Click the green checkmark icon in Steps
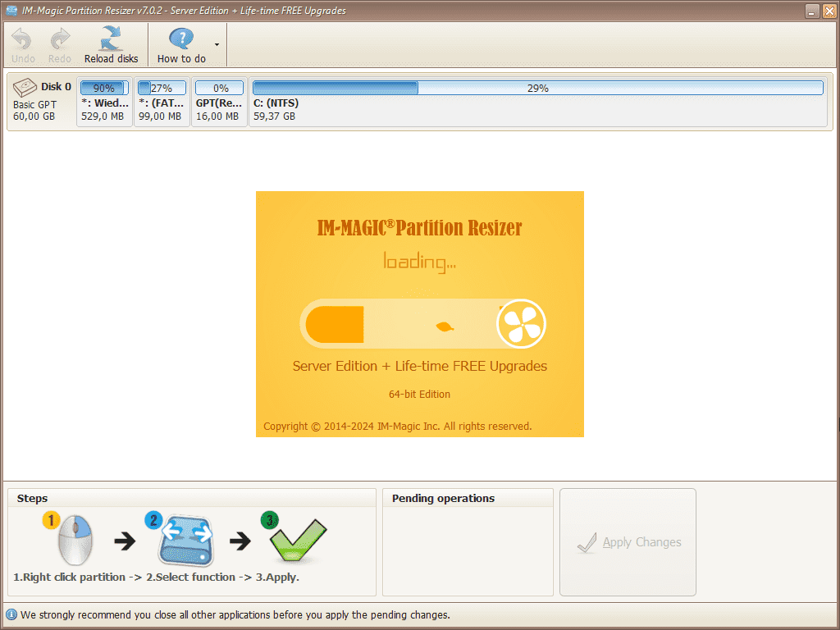Viewport: 840px width, 630px height. tap(297, 540)
